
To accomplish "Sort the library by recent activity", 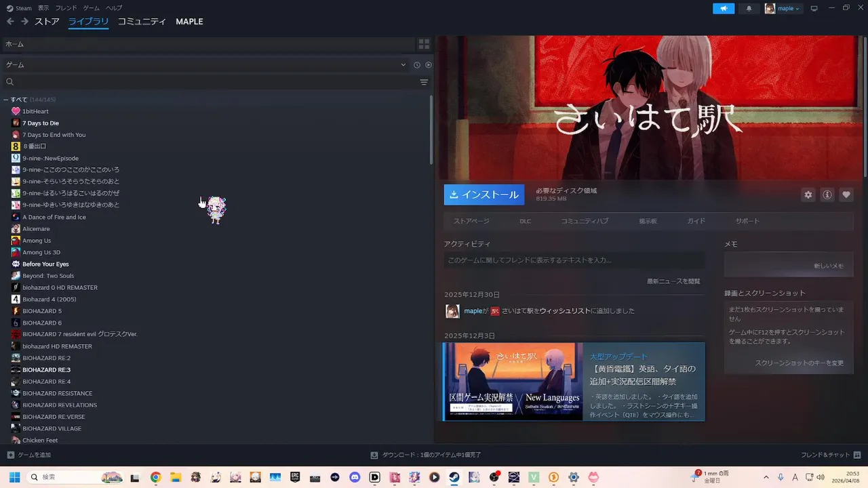I will [417, 65].
